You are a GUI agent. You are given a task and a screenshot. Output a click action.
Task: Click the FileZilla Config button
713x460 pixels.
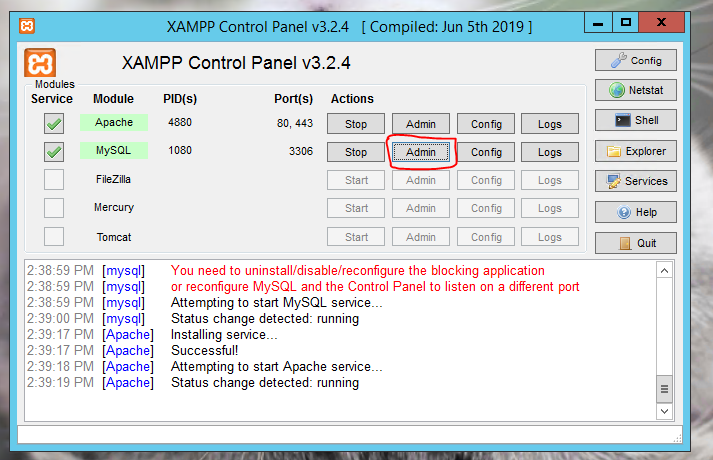point(486,180)
